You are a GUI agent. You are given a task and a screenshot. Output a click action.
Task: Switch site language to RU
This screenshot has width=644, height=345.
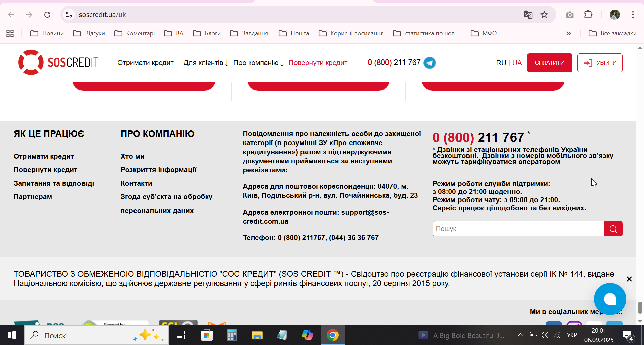pos(501,63)
